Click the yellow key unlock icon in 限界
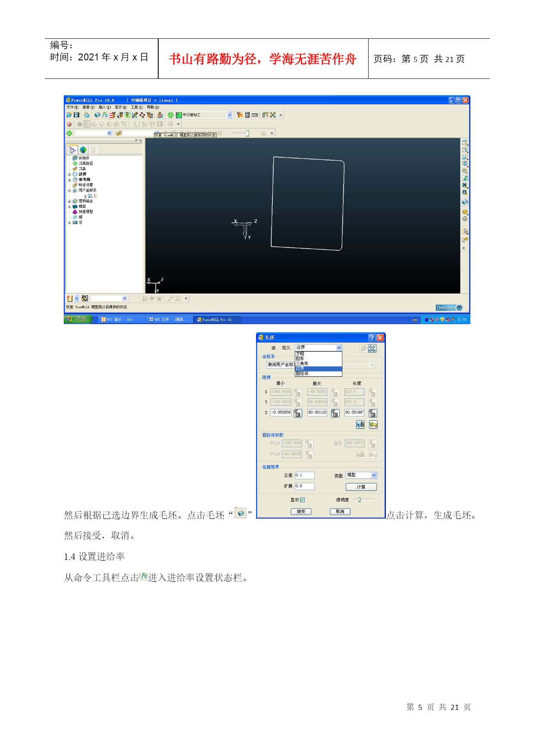 pos(373,425)
